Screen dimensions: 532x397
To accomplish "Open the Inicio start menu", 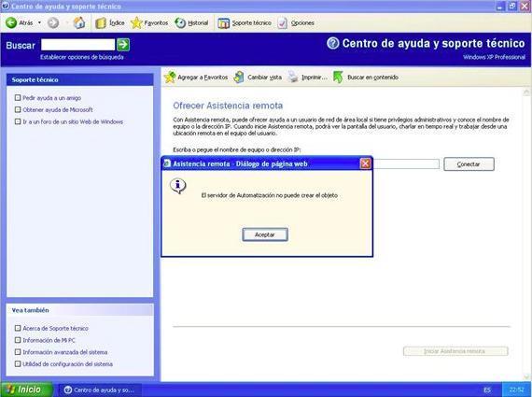I will [27, 390].
